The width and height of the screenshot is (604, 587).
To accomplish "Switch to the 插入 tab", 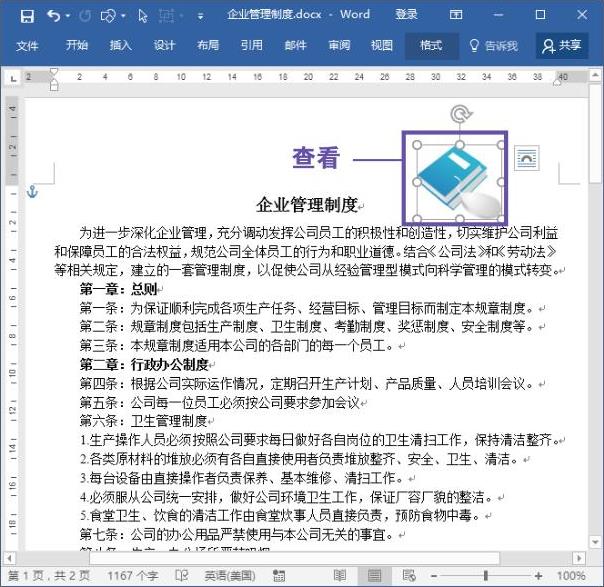I will 120,45.
